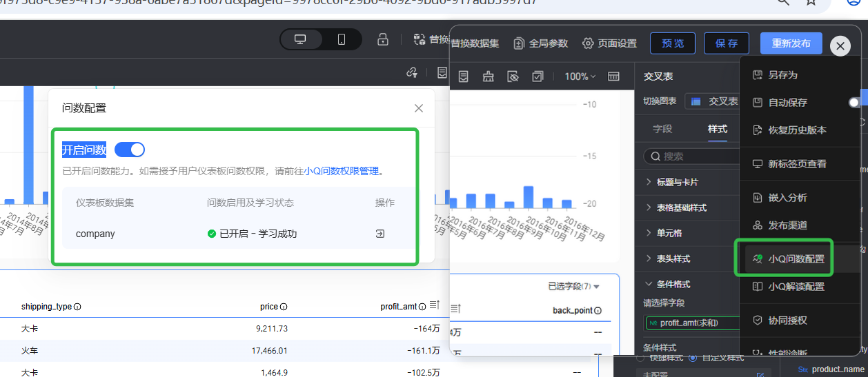
Task: Click the sort icon next to profit_amt
Action: tap(434, 305)
